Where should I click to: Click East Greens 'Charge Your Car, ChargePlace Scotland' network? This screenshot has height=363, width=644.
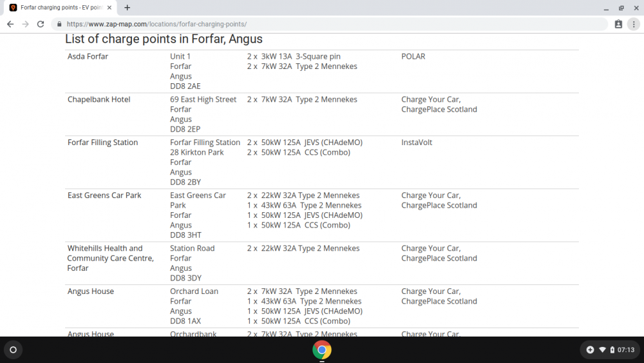click(x=439, y=201)
